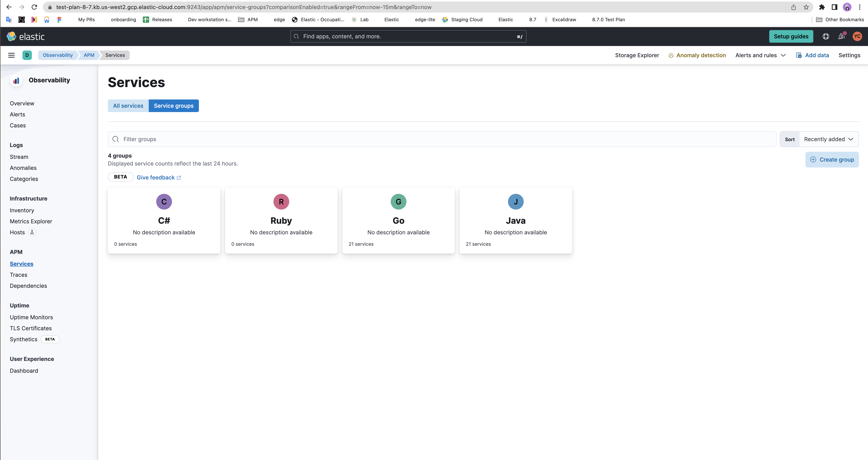Image resolution: width=868 pixels, height=460 pixels.
Task: Switch to the All services tab
Action: tap(128, 105)
